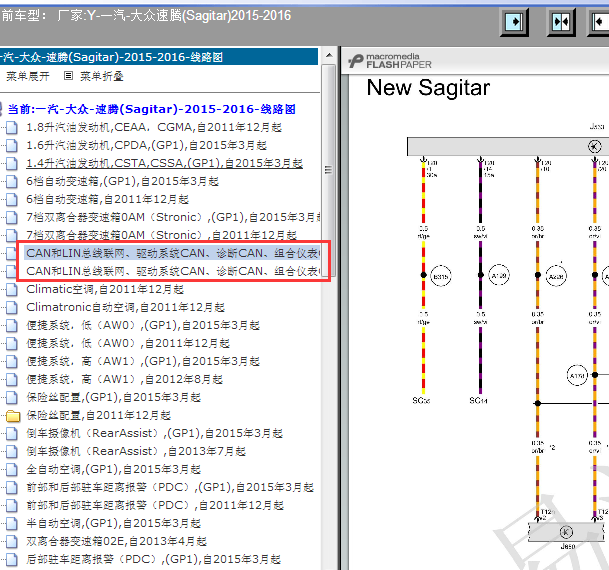Viewport: 609px width, 570px height.
Task: Click document icon next to 双离合器变速箱02E
Action: (12, 541)
